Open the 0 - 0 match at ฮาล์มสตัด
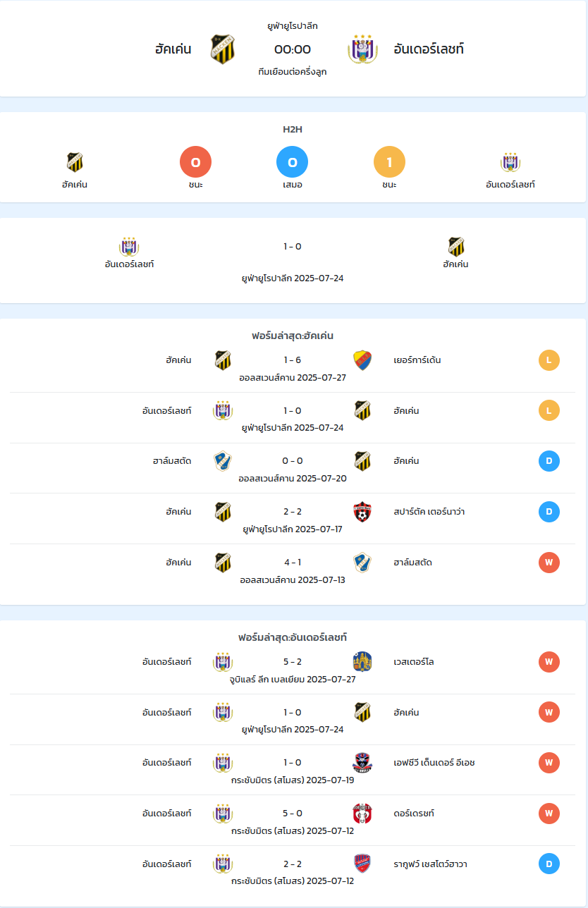This screenshot has width=588, height=908. (293, 468)
